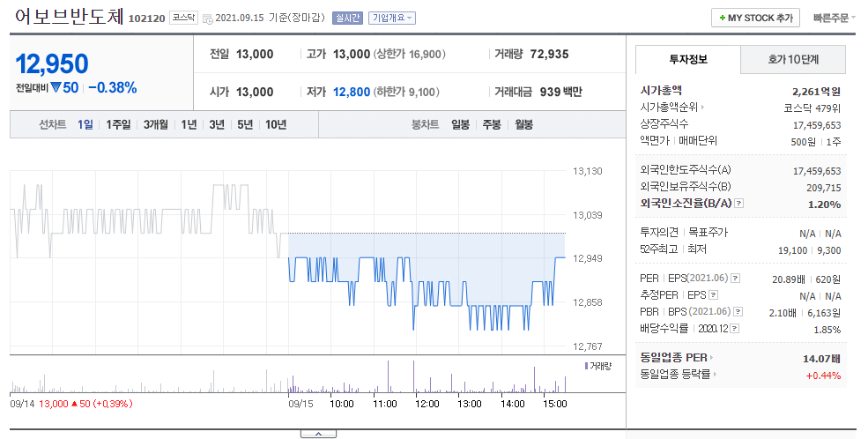
Task: Click the current price 12,950
Action: point(52,63)
